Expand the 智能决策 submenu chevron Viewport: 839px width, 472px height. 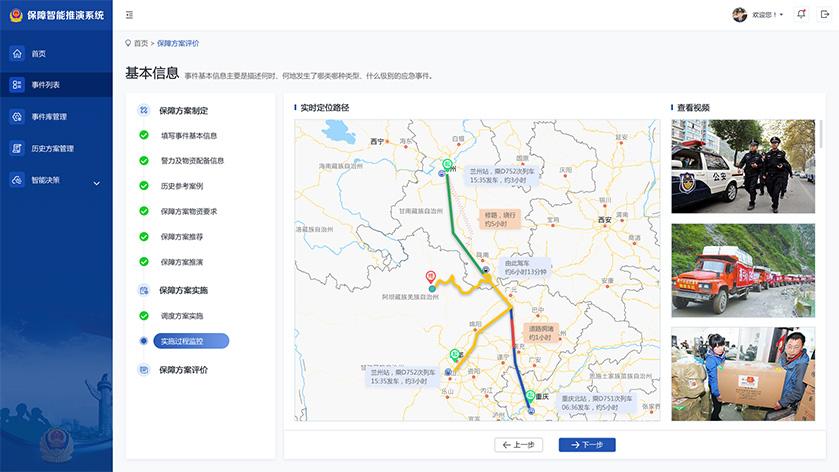97,183
